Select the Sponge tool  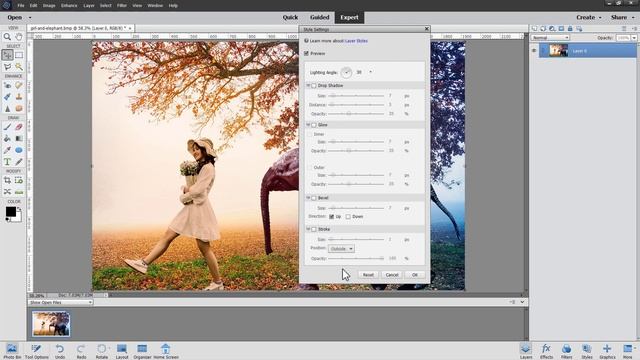(x=19, y=108)
